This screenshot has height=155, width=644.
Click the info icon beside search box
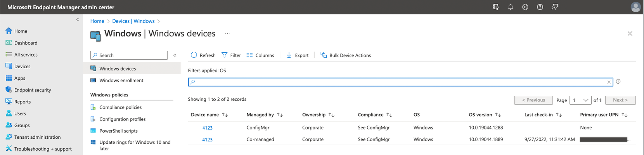pyautogui.click(x=618, y=81)
